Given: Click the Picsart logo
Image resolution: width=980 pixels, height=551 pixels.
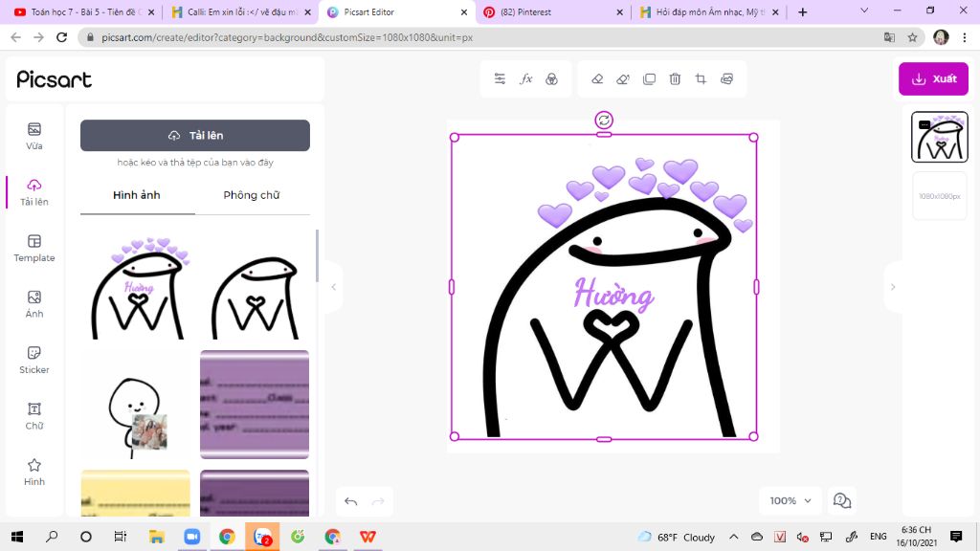Looking at the screenshot, I should click(x=54, y=79).
